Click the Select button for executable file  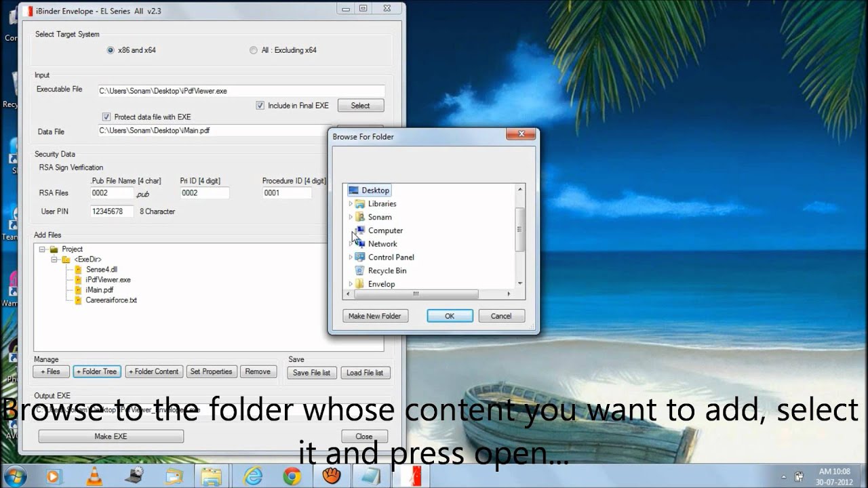[360, 106]
